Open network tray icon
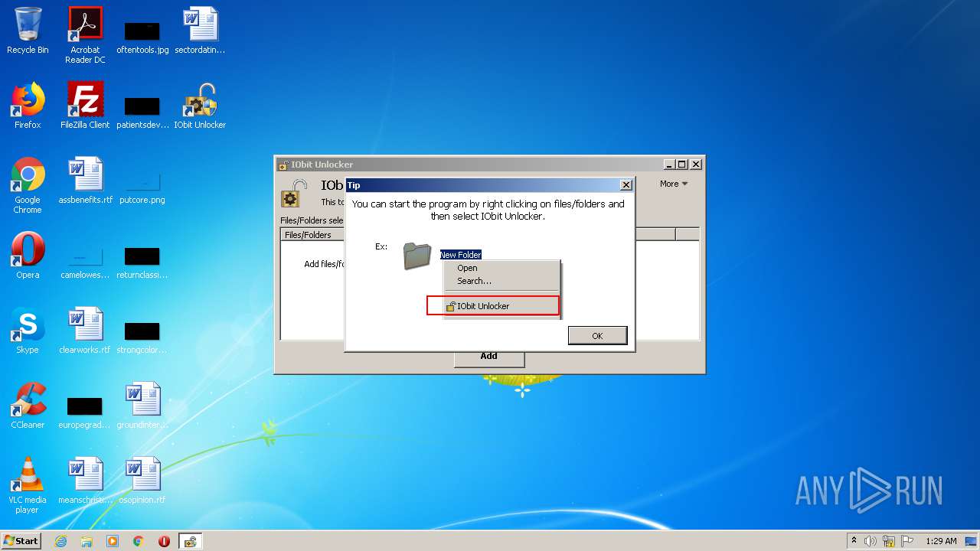This screenshot has height=551, width=980. (889, 541)
